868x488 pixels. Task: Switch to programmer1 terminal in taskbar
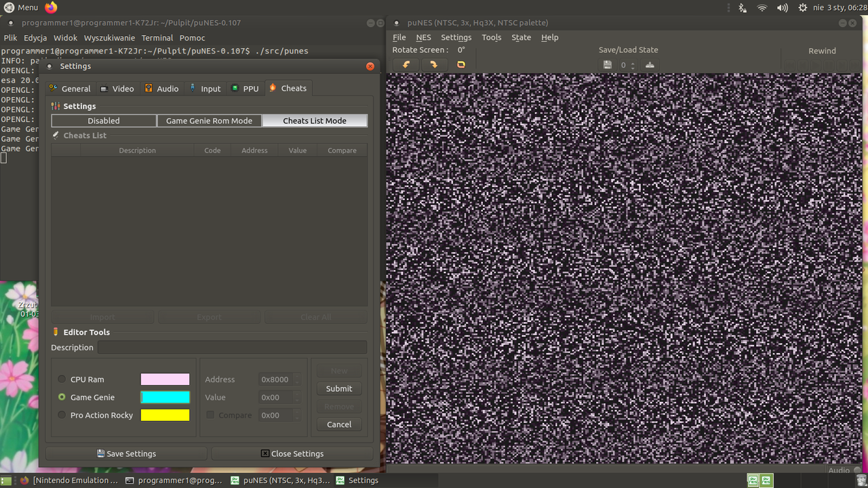[174, 481]
